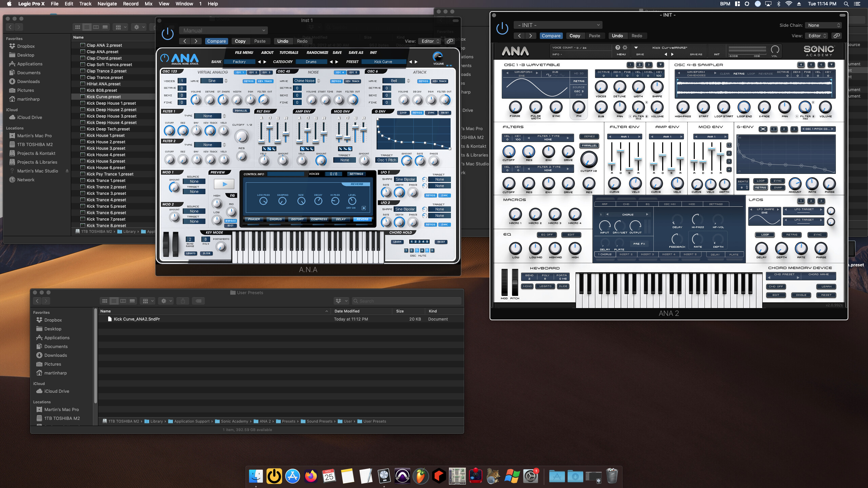Open the Manual preset dropdown in Inst 1
This screenshot has width=868, height=488.
(223, 30)
